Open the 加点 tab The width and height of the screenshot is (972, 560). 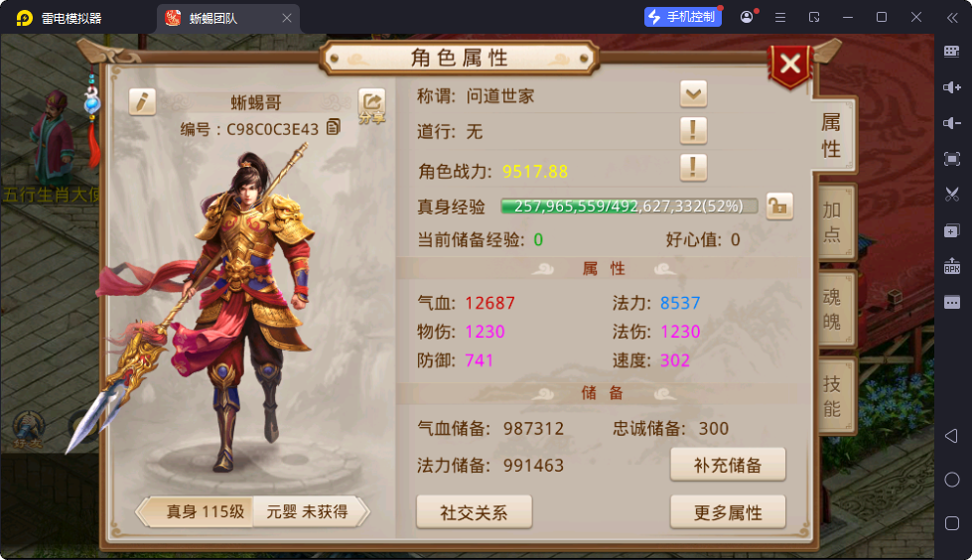point(834,221)
